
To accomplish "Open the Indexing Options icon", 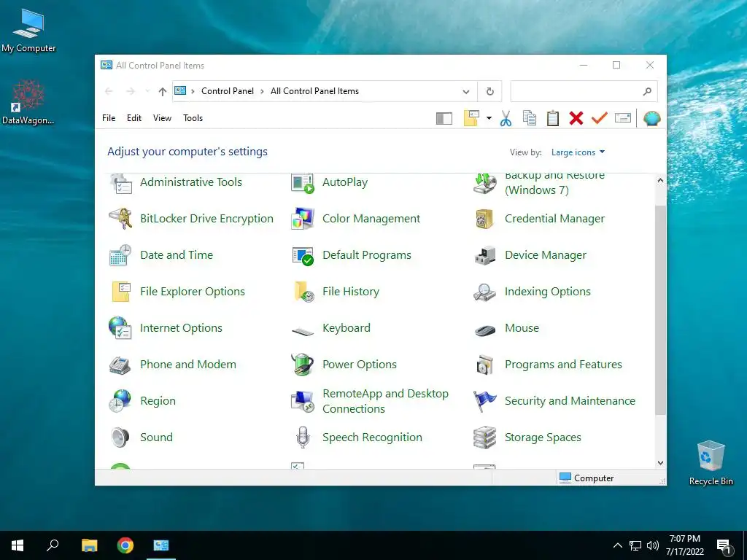I will click(484, 292).
